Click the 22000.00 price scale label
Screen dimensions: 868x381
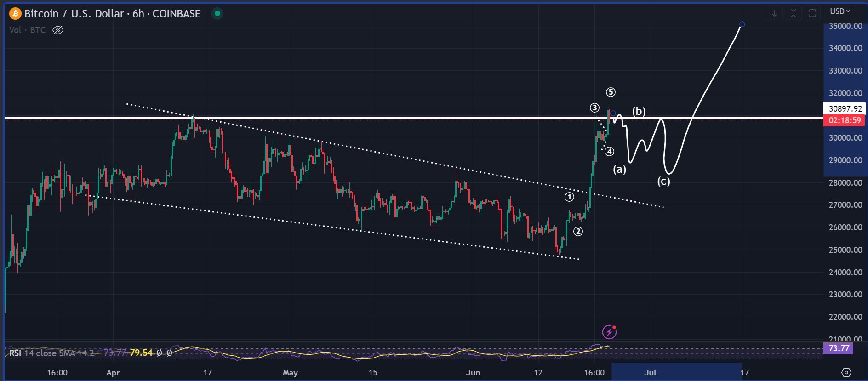pos(845,317)
